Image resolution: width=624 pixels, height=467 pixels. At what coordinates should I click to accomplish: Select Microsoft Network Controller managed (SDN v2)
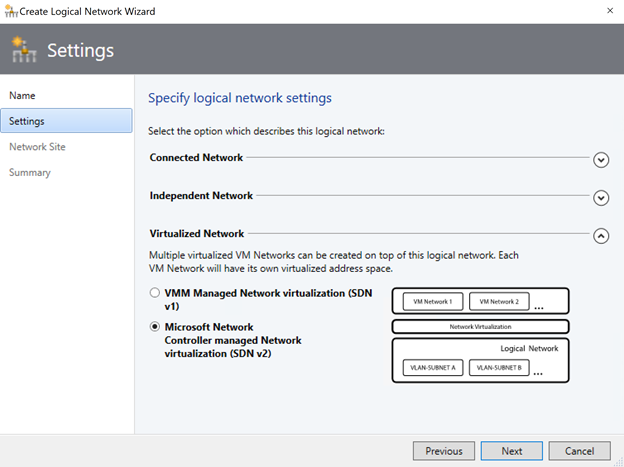click(x=155, y=327)
